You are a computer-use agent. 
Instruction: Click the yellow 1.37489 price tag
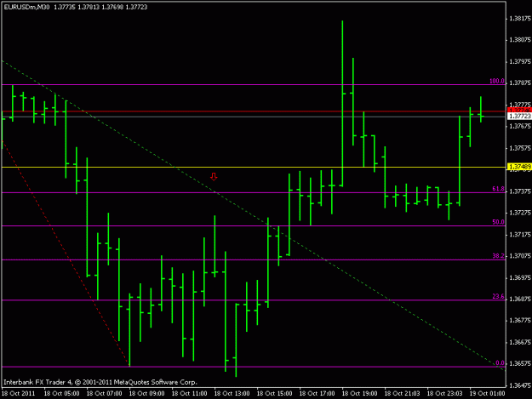(x=519, y=167)
